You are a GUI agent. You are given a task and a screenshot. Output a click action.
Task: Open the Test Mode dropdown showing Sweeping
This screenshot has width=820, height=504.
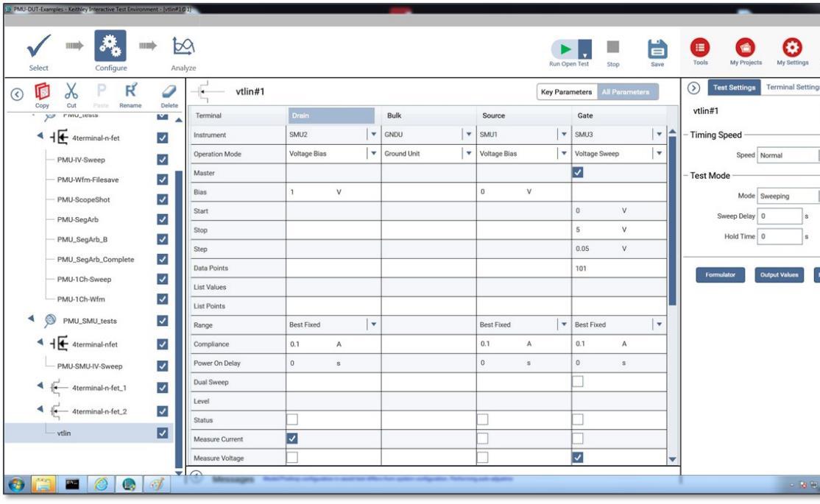click(x=788, y=196)
